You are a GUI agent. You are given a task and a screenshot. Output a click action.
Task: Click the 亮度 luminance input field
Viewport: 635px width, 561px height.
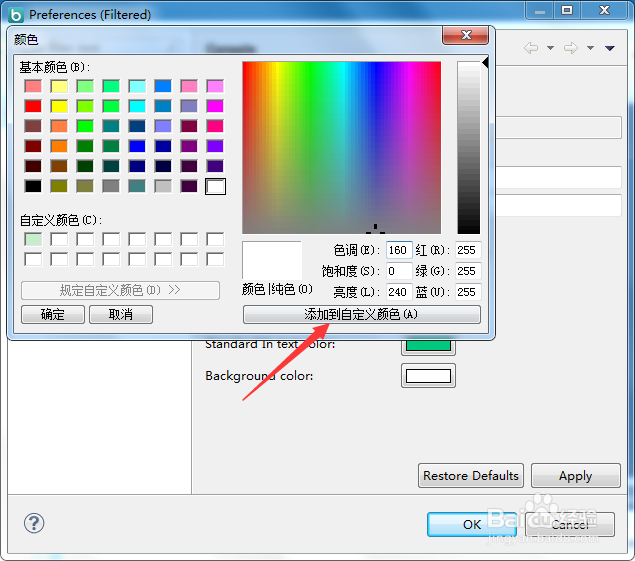(398, 292)
